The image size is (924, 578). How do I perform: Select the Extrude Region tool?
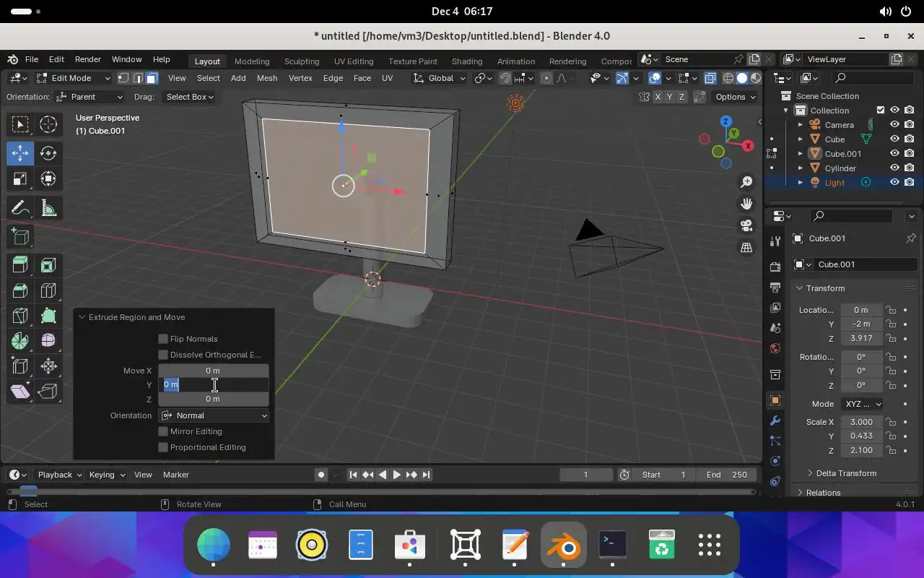pos(20,265)
